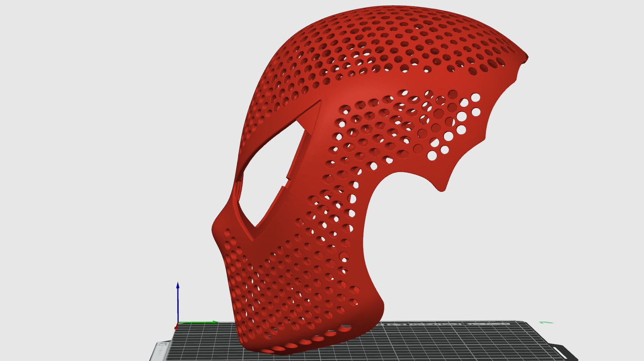
Task: Click the mask's upper rear corner tip
Action: (x=524, y=58)
